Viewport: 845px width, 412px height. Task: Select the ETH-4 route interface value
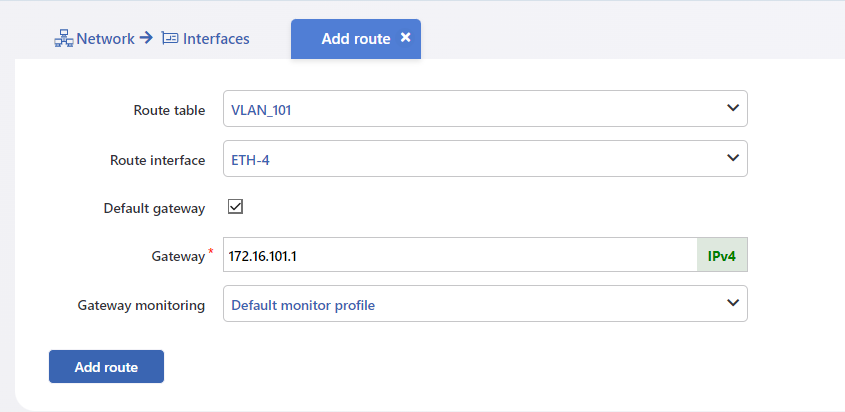(250, 160)
